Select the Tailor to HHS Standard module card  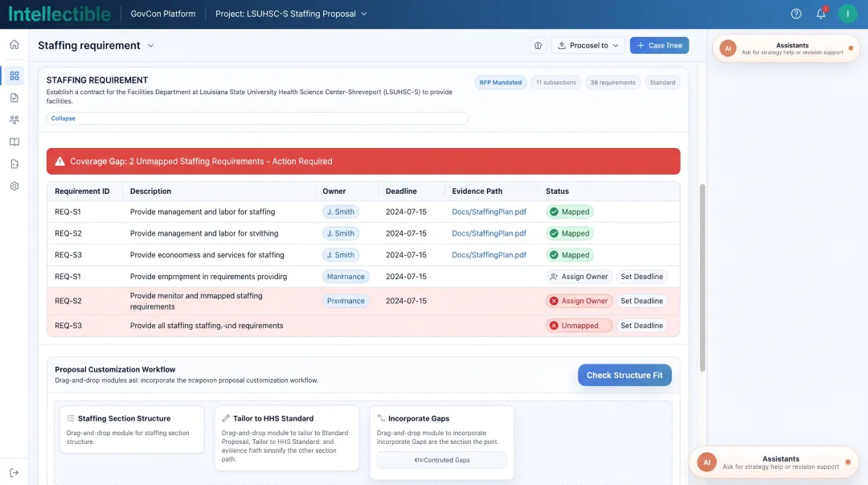(287, 438)
